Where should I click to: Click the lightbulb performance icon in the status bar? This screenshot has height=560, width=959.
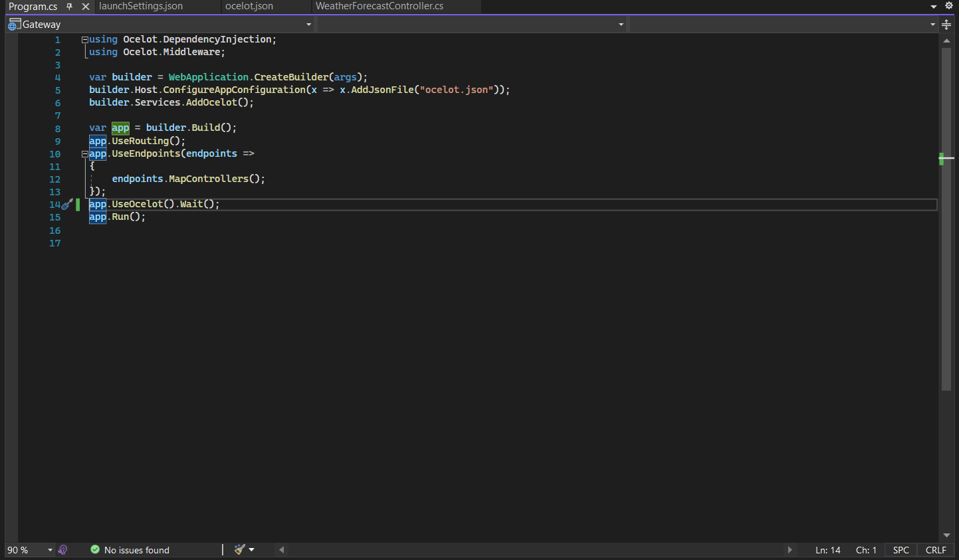[62, 549]
